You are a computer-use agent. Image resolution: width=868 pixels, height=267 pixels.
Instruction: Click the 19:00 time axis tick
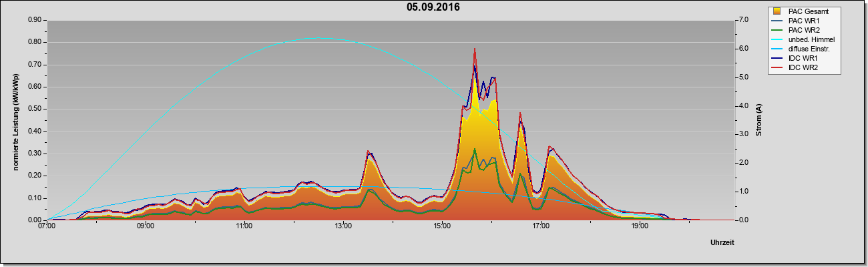[640, 226]
